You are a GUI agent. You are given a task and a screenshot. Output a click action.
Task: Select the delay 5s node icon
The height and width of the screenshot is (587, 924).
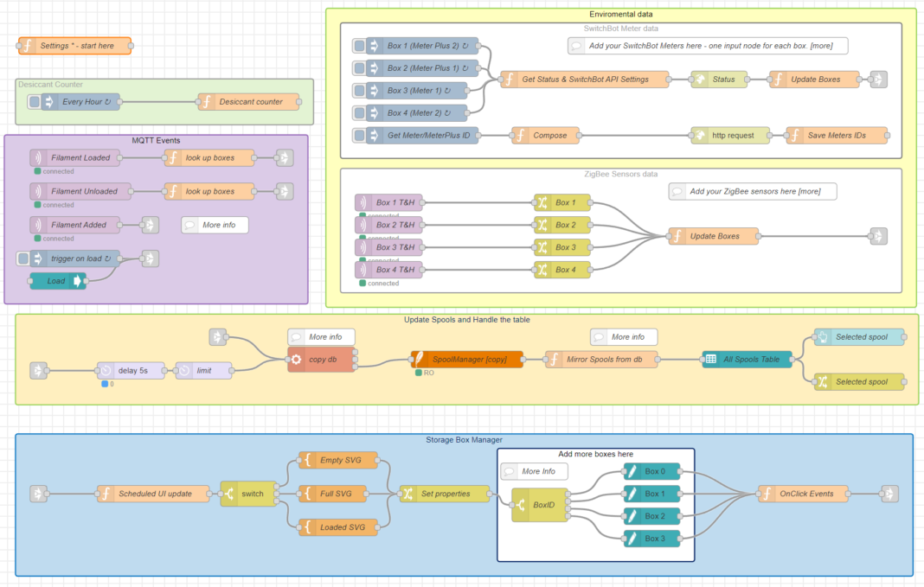(x=106, y=371)
